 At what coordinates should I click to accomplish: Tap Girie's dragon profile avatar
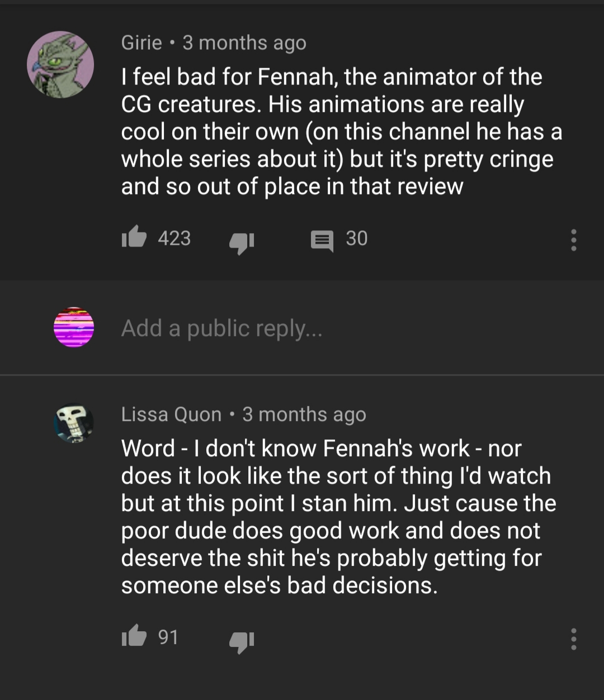pos(60,64)
